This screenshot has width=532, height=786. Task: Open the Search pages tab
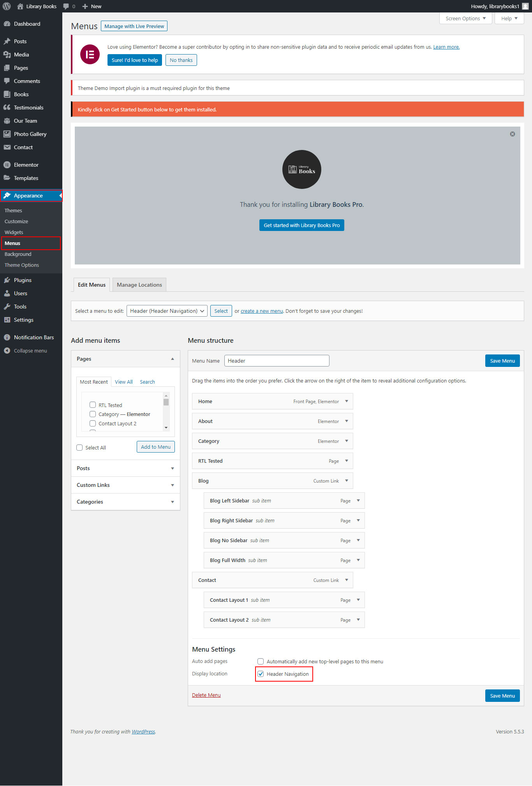tap(147, 382)
